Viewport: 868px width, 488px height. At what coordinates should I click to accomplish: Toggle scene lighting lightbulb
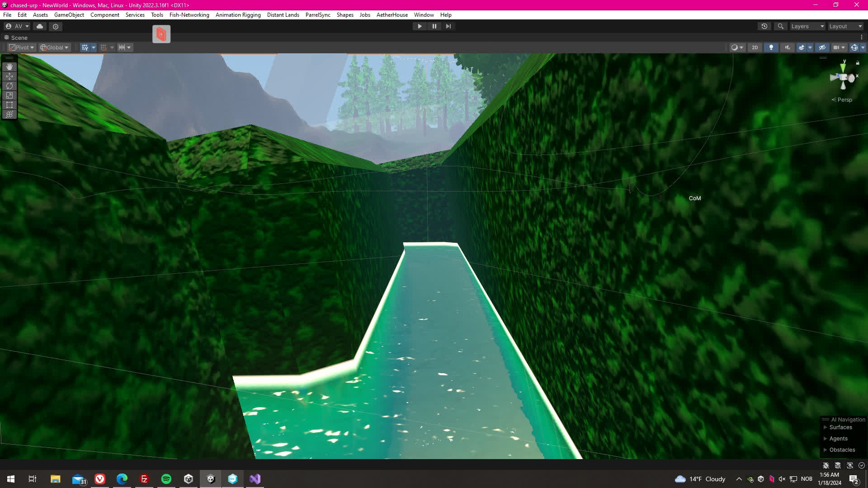point(771,47)
